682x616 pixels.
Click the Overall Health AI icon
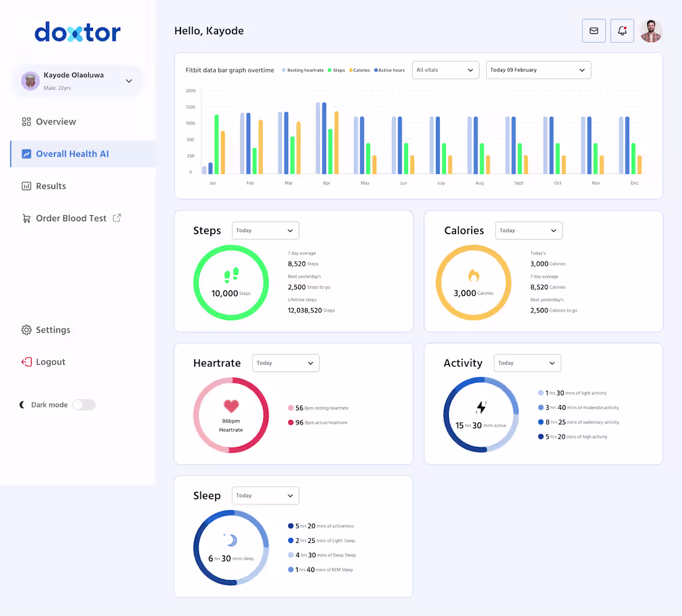click(25, 153)
